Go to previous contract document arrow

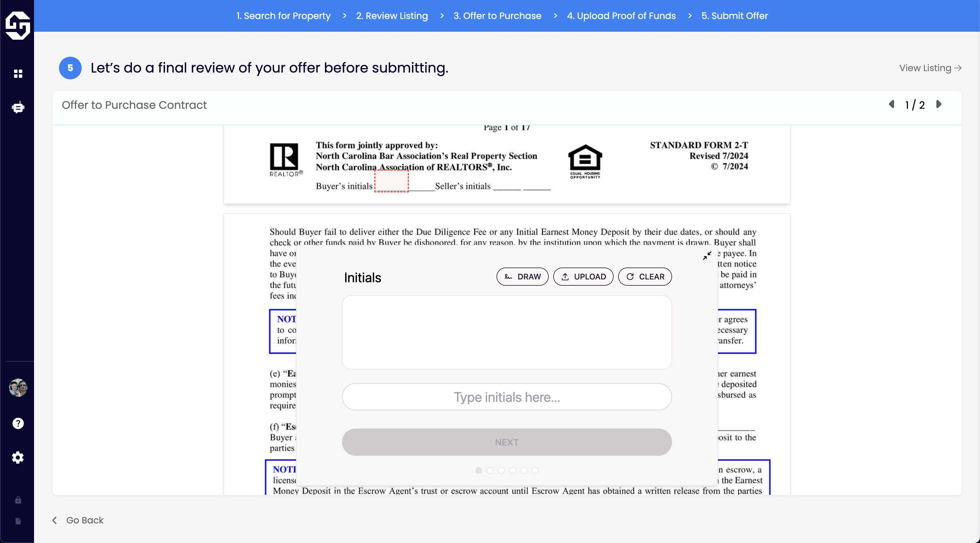[x=891, y=104]
